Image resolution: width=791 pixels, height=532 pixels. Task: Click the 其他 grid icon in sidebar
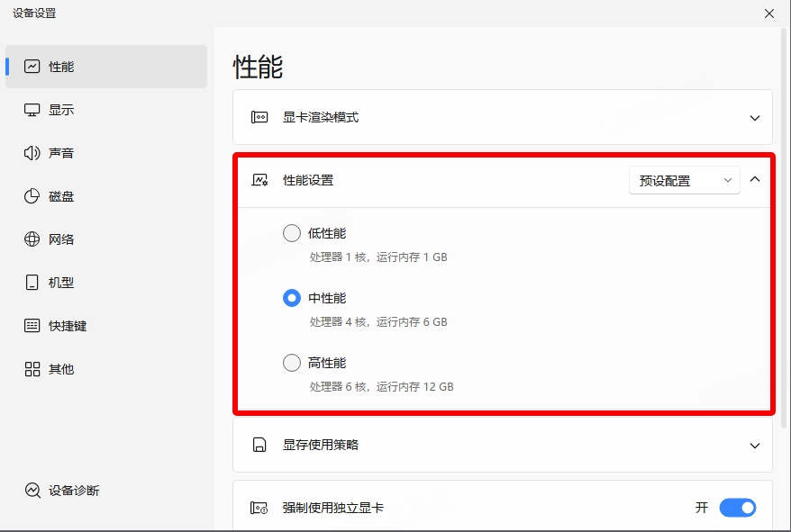coord(32,369)
